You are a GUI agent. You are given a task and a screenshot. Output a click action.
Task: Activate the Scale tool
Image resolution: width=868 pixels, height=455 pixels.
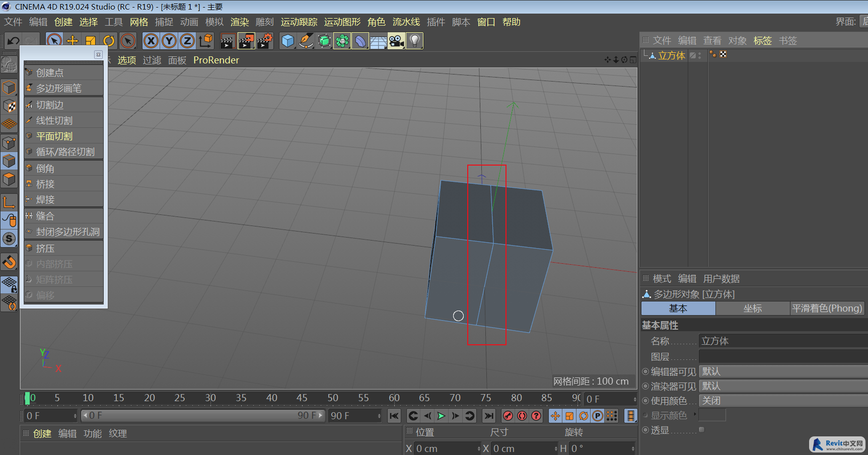(x=91, y=41)
